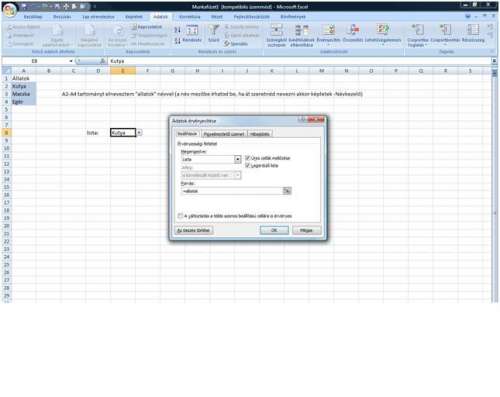The width and height of the screenshot is (500, 397).
Task: Expand the formula bar
Action: [x=494, y=61]
